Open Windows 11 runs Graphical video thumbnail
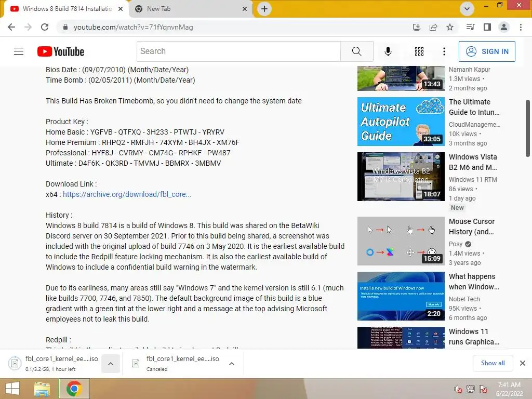This screenshot has width=532, height=399. (401, 338)
